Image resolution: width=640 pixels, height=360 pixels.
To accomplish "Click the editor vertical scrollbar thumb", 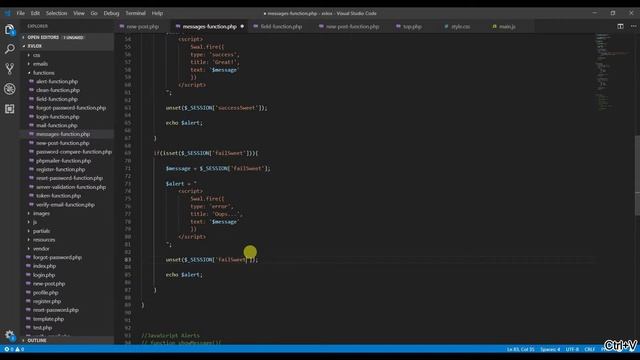I will pos(637,176).
